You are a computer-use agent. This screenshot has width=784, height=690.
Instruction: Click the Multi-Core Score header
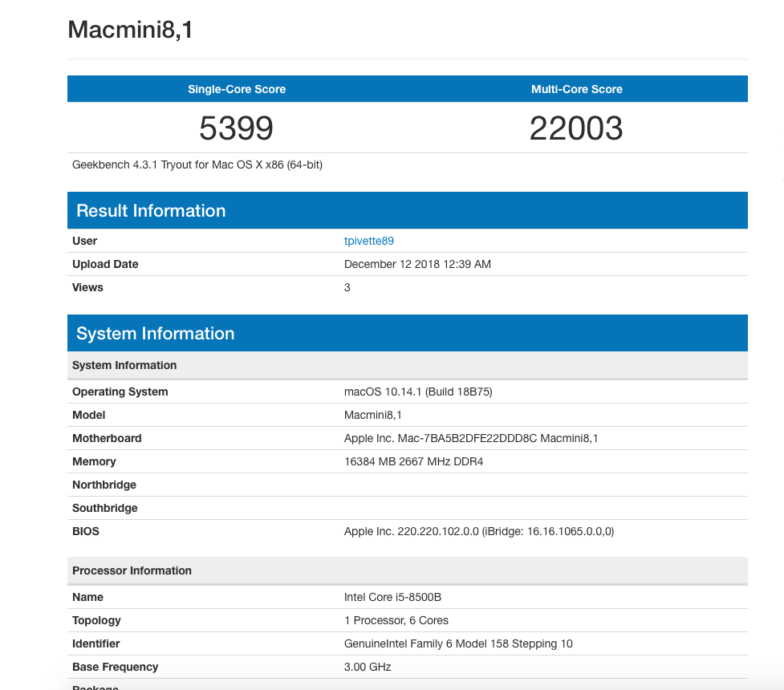576,89
